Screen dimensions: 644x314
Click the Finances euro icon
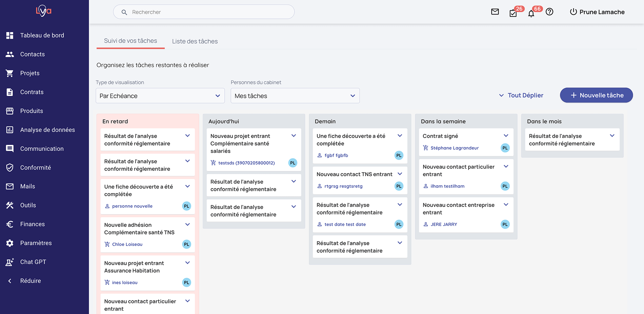[x=10, y=224]
